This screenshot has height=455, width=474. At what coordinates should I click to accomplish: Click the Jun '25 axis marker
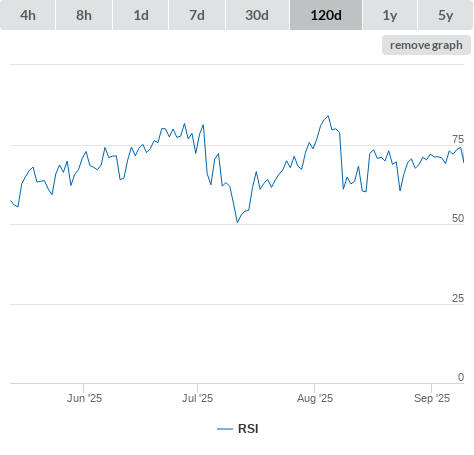point(84,398)
